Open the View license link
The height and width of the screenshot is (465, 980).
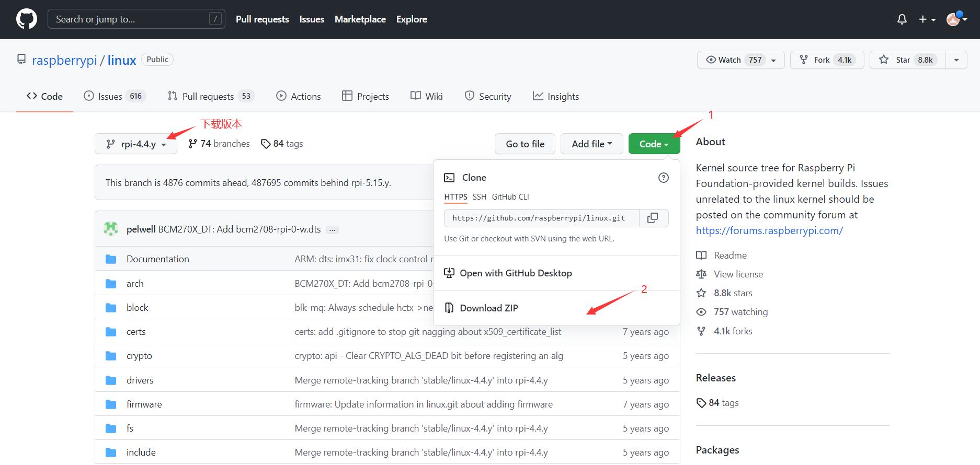click(730, 274)
